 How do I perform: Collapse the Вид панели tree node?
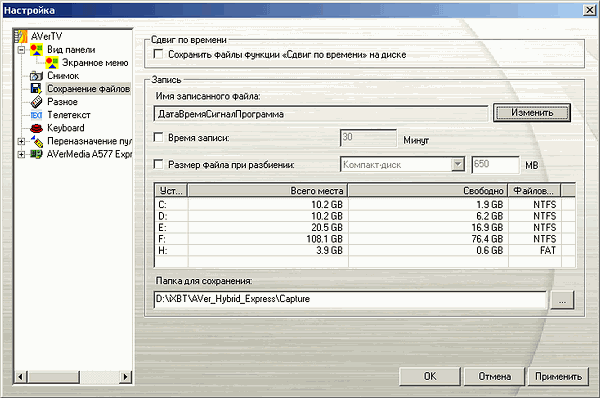click(21, 50)
